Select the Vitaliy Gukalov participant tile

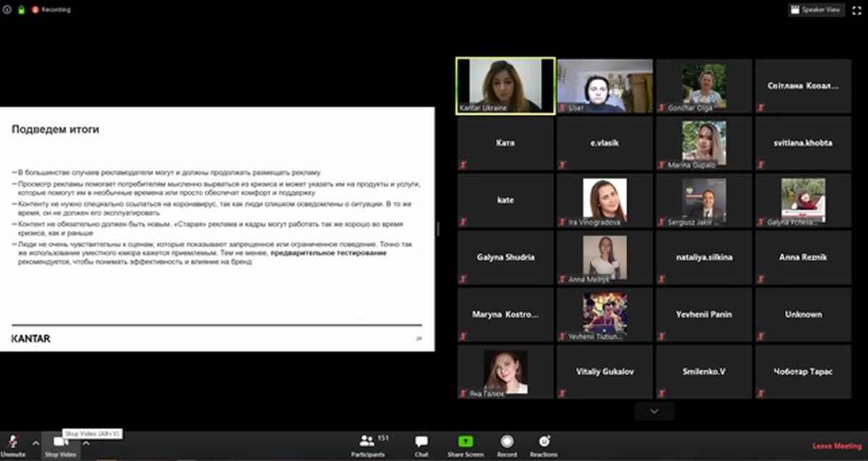[605, 371]
